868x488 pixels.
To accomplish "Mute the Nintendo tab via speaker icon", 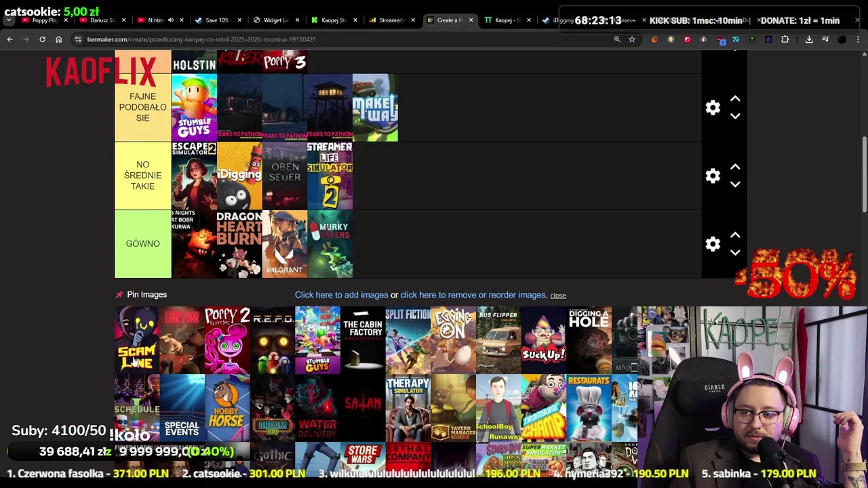I will click(170, 20).
